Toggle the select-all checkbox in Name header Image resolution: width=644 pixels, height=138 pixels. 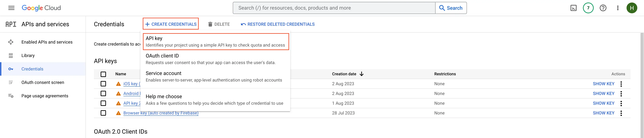tap(103, 74)
